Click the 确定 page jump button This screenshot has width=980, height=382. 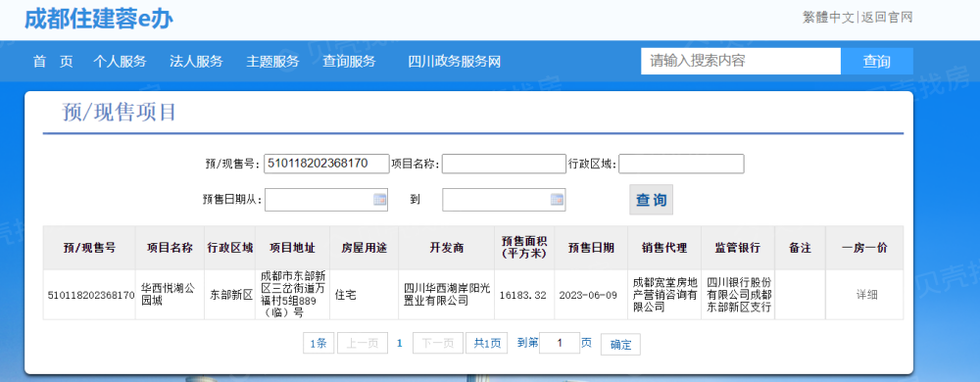pos(620,344)
